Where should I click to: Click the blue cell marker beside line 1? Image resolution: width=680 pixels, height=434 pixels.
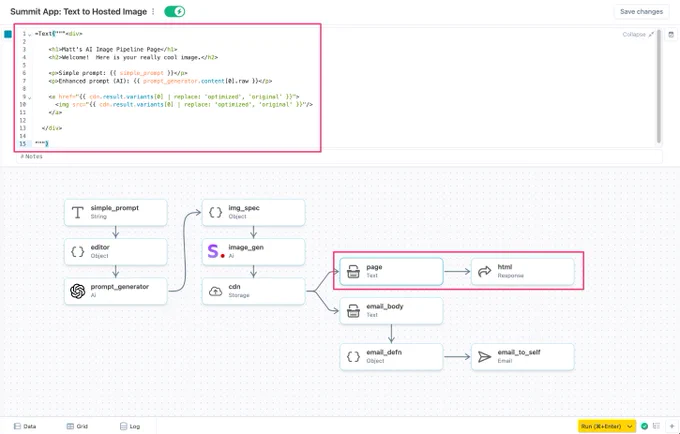coord(8,34)
